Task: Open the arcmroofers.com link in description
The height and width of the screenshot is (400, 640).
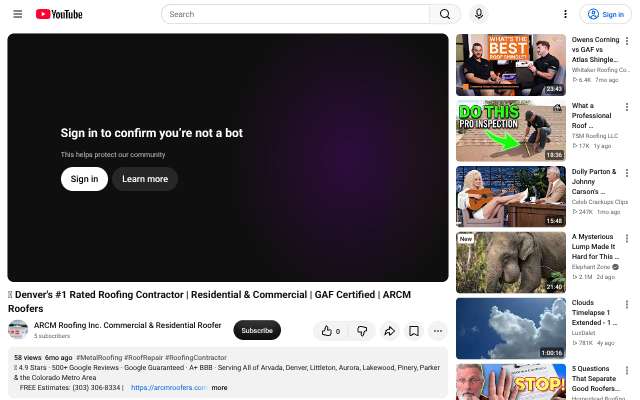Action: (x=169, y=388)
